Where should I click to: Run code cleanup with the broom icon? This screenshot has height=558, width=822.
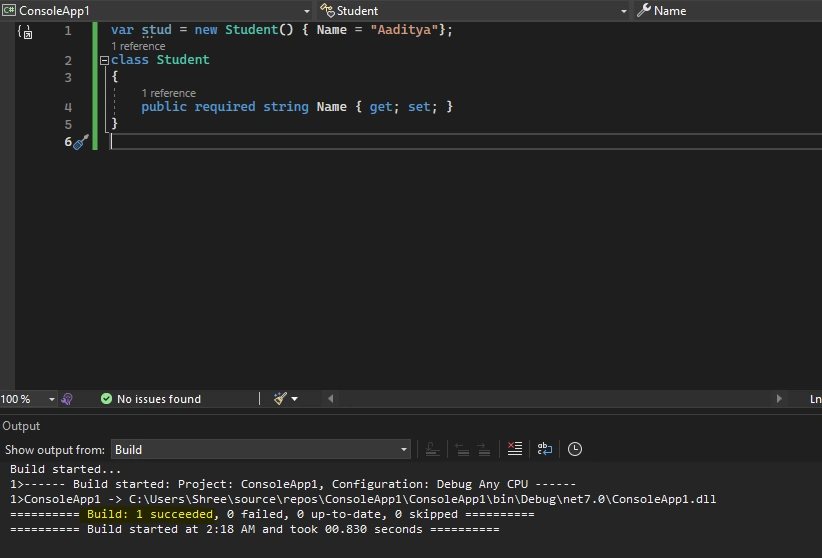[280, 399]
